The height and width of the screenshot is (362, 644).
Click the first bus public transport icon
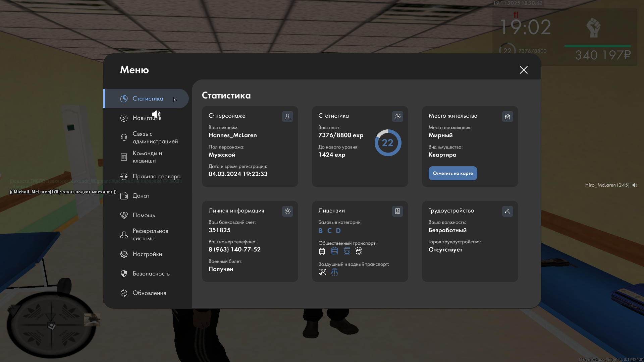click(322, 251)
